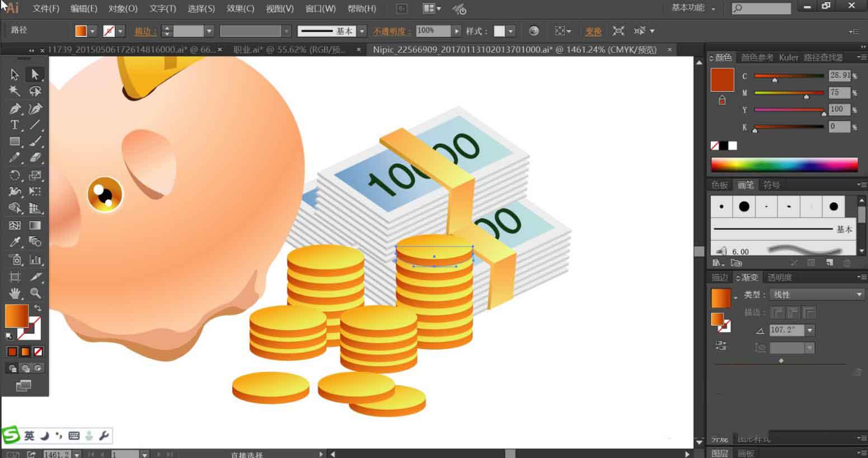The image size is (868, 458).
Task: Select the Column Graph tool
Action: pos(35,259)
